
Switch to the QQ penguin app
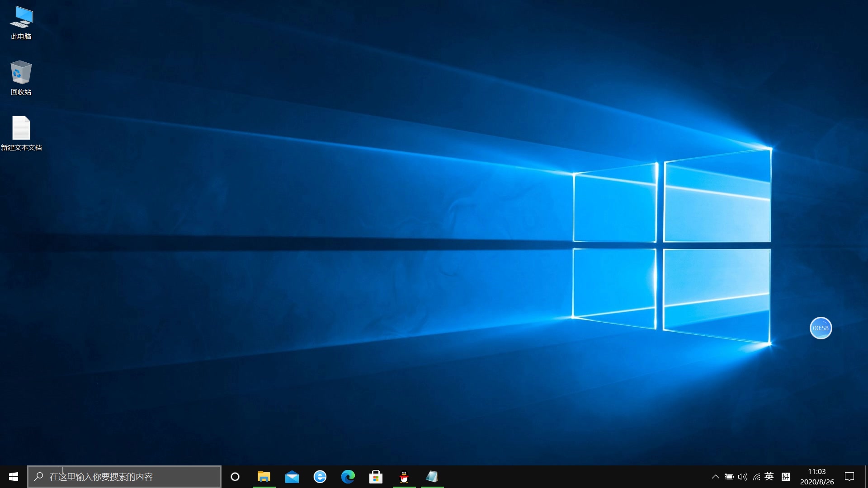(x=404, y=477)
